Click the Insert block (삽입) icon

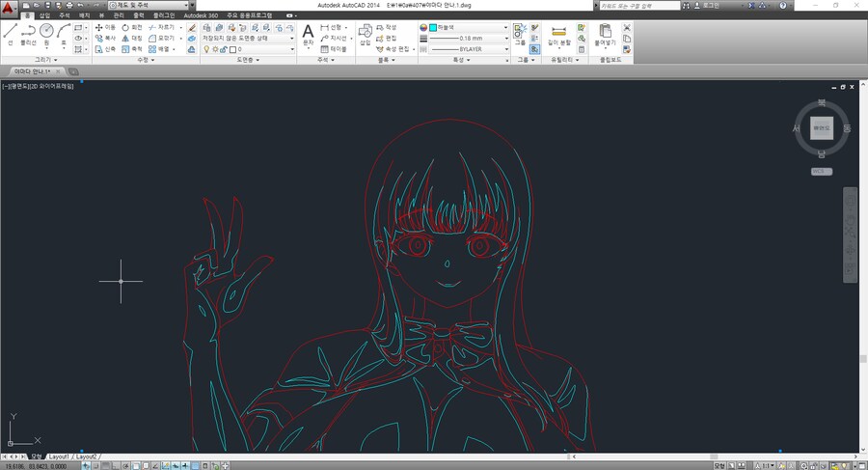pos(365,35)
